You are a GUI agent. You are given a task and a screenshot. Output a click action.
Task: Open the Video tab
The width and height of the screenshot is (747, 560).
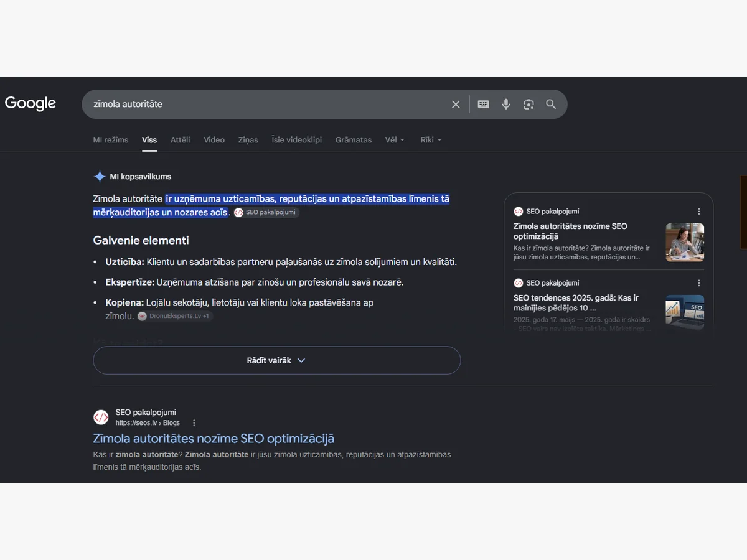(x=214, y=140)
